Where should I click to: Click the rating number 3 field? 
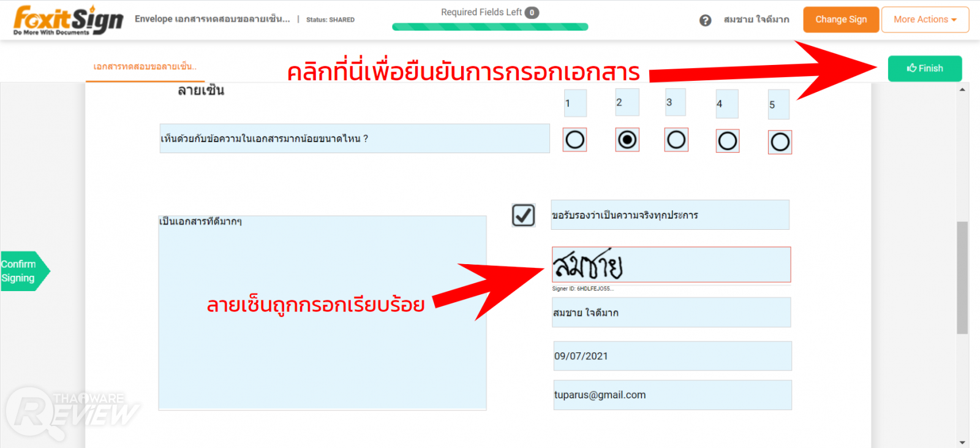coord(676,102)
